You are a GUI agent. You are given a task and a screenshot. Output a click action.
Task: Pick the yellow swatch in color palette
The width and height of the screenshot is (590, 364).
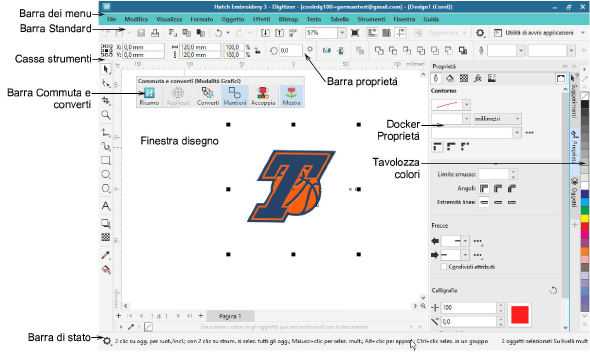585,218
